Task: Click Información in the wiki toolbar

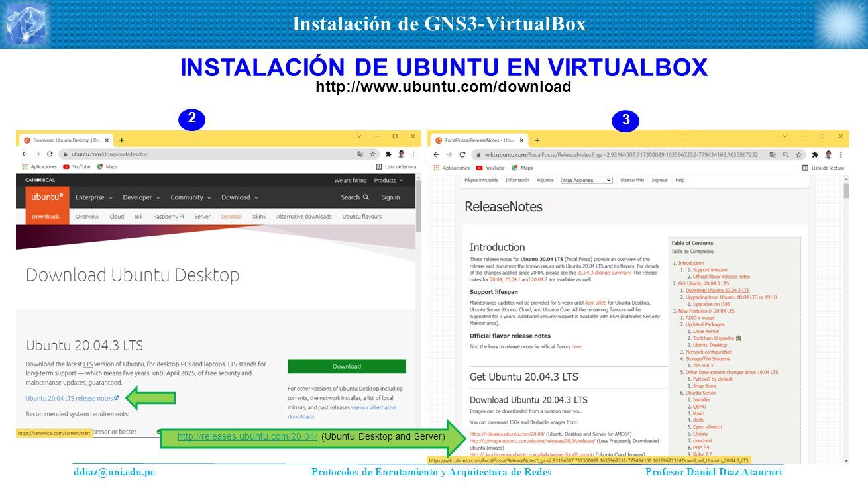Action: click(x=517, y=180)
